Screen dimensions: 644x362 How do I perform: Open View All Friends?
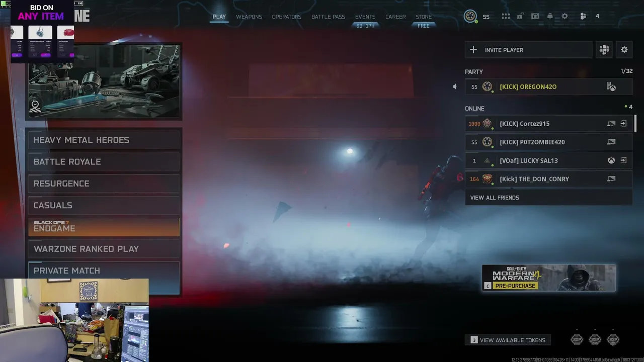(x=548, y=198)
